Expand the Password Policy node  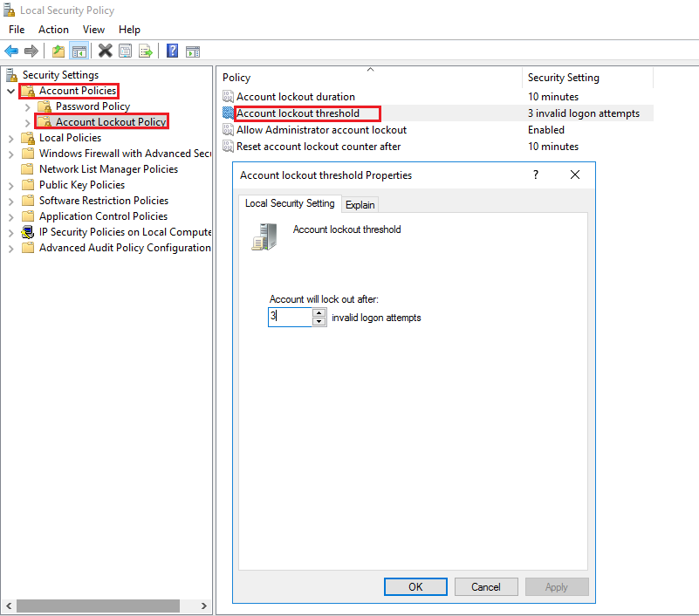pyautogui.click(x=28, y=107)
